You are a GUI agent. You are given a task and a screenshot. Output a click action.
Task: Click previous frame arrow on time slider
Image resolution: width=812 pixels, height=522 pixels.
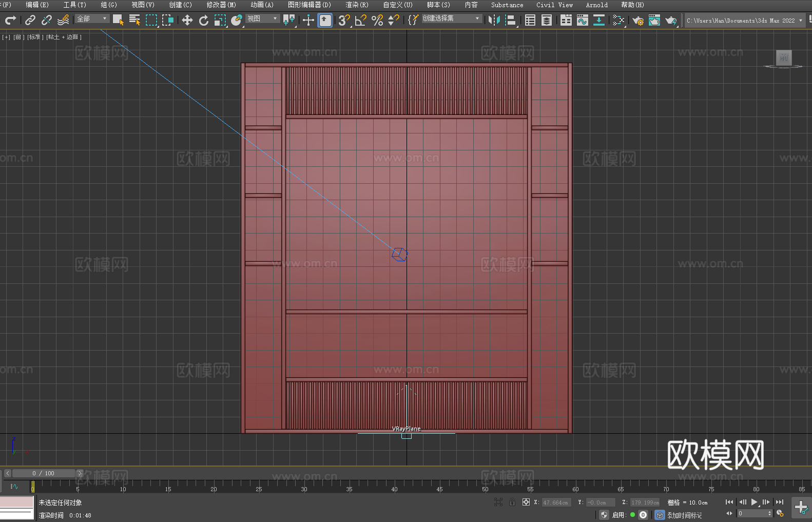pyautogui.click(x=7, y=473)
